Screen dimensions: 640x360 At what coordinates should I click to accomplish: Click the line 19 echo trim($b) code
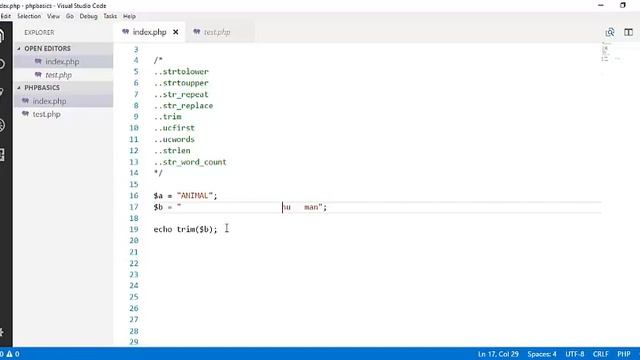click(185, 229)
